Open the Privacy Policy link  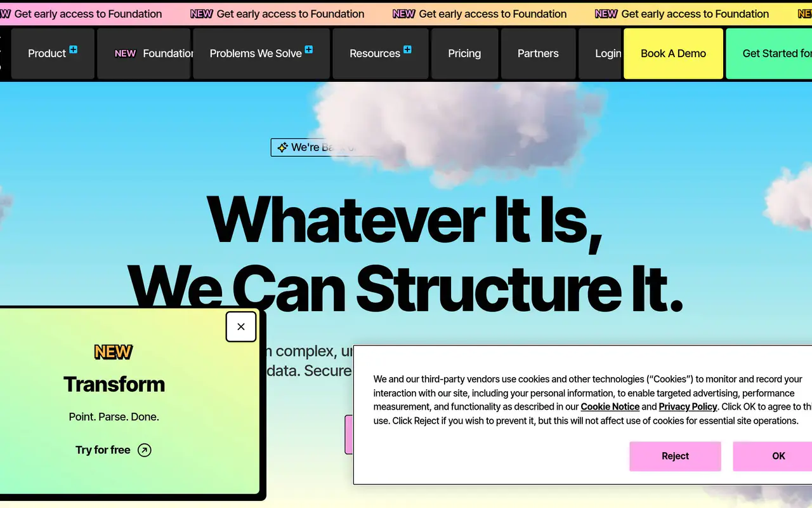pos(688,406)
